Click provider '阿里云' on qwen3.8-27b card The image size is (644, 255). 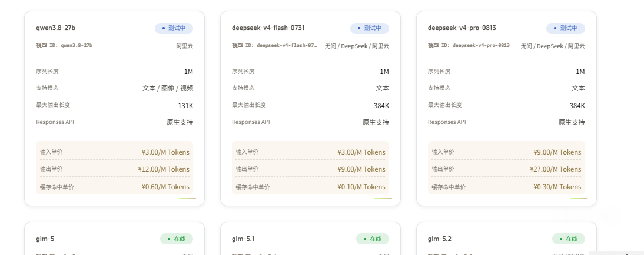tap(185, 46)
